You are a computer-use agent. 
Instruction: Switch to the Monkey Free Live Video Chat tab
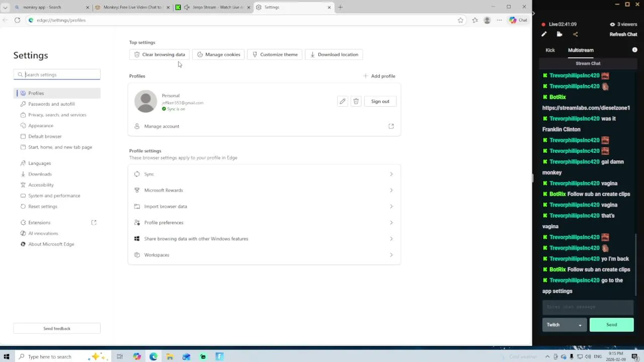[x=131, y=7]
